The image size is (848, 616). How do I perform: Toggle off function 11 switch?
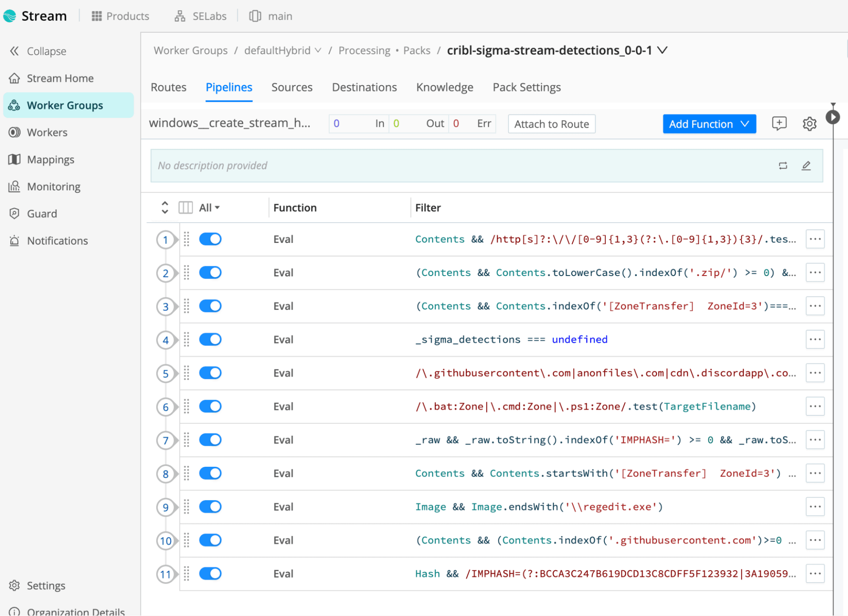coord(210,574)
